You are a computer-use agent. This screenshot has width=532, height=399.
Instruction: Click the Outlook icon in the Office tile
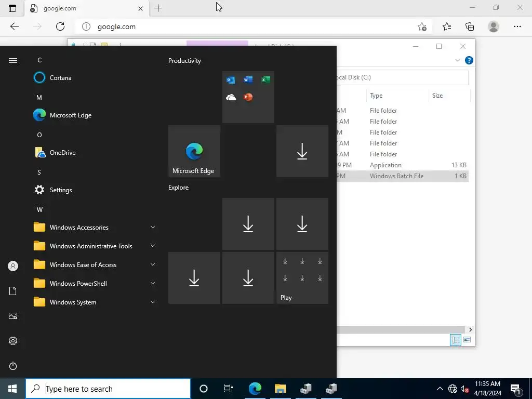[x=231, y=79]
